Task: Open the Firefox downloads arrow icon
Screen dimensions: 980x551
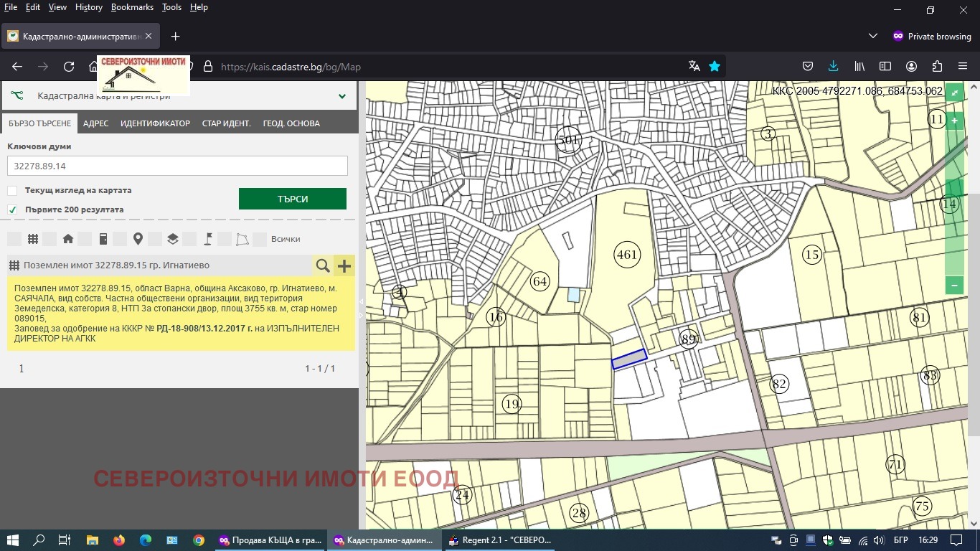Action: click(x=833, y=67)
